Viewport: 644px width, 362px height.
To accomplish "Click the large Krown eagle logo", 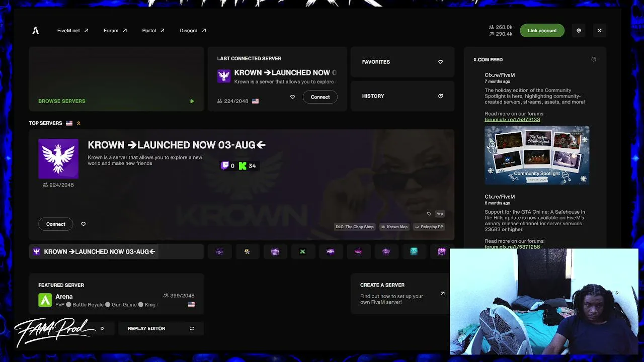I will 58,159.
